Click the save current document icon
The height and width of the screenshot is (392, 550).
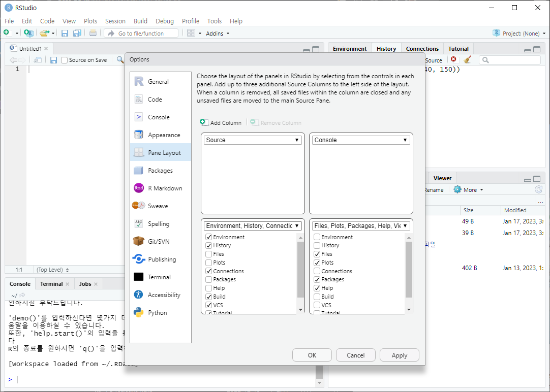coord(65,34)
